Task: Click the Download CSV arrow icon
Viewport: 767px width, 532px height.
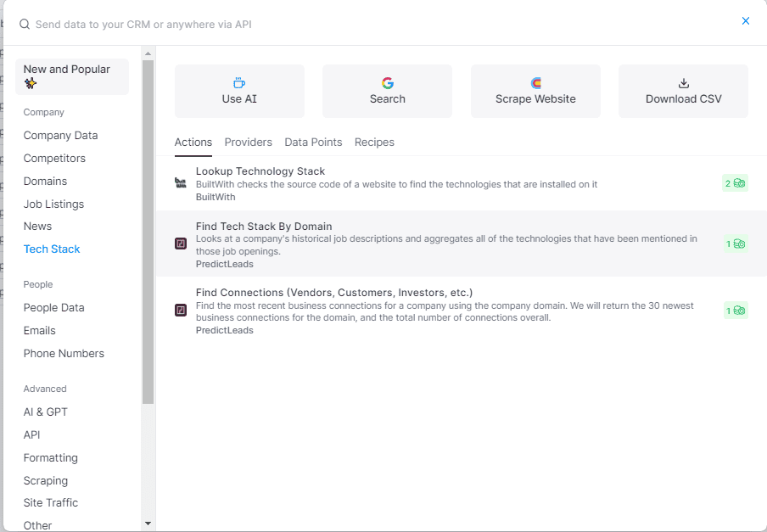Action: 684,83
